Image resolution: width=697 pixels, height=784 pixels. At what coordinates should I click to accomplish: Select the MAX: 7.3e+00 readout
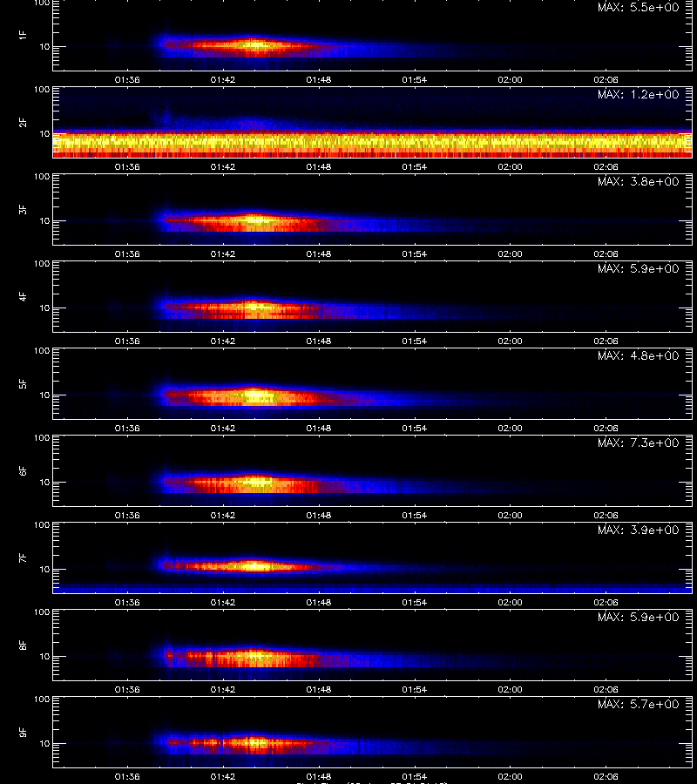(x=638, y=443)
